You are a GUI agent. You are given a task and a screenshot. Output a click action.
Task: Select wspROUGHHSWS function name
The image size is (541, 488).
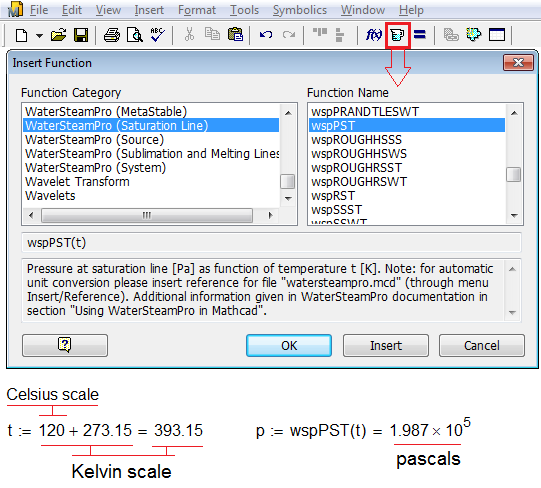407,154
